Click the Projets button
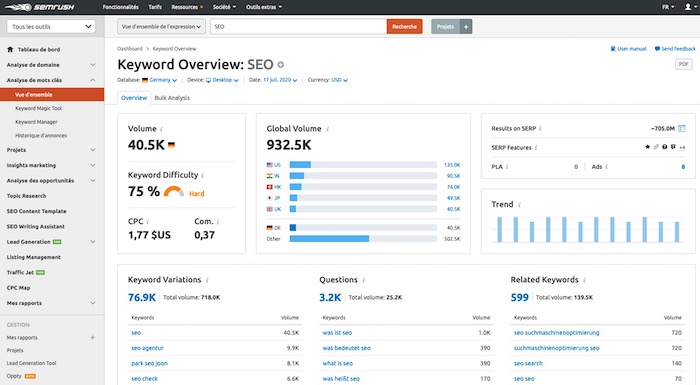 point(446,27)
